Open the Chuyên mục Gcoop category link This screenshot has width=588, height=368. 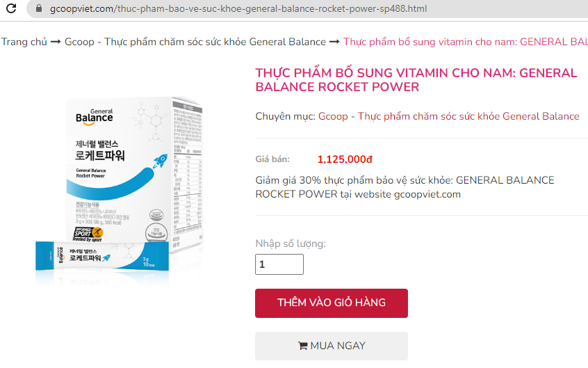pos(448,116)
